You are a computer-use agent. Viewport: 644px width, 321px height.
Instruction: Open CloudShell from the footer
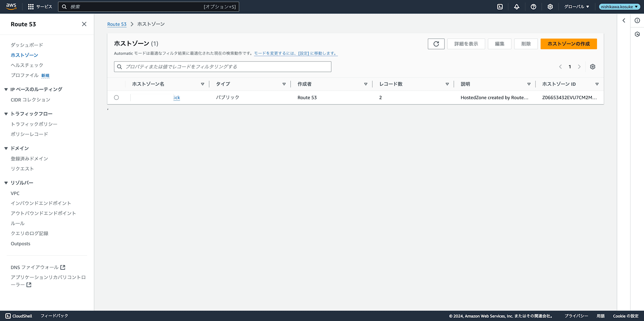click(19, 316)
